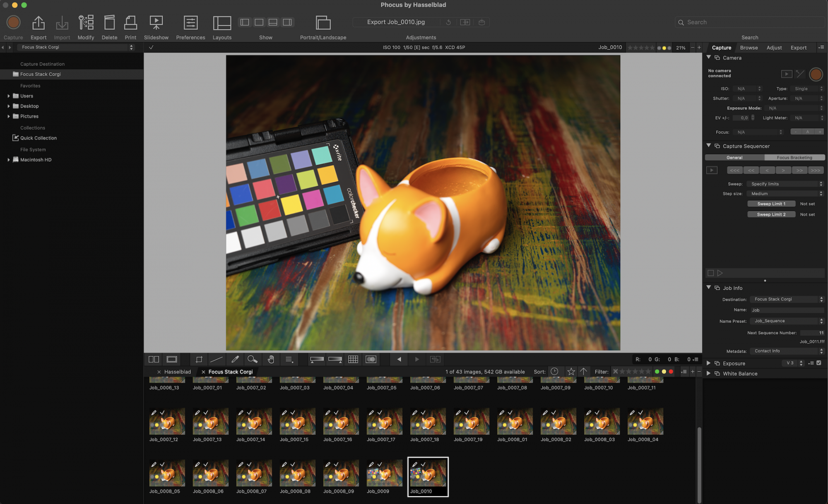The image size is (828, 504).
Task: Switch to the Export tab
Action: tap(799, 48)
